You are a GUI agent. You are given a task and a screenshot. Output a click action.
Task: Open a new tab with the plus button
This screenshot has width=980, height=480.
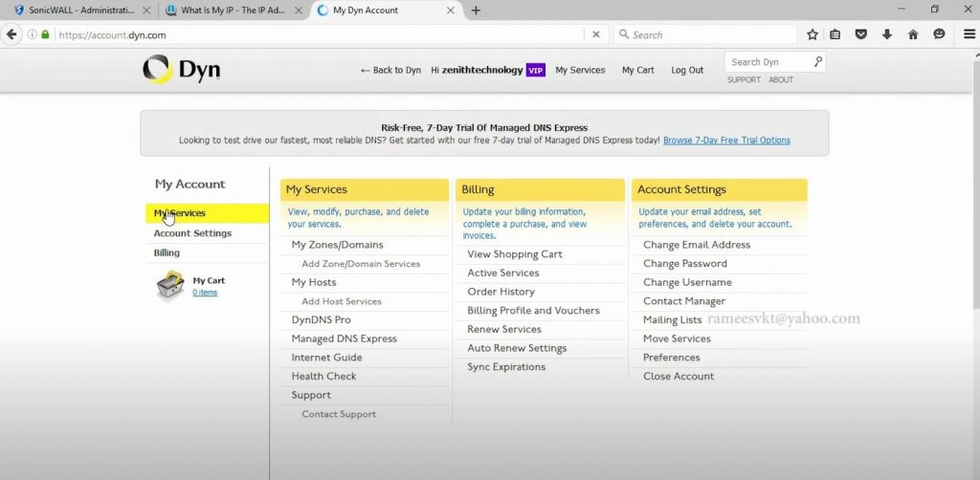pos(476,11)
